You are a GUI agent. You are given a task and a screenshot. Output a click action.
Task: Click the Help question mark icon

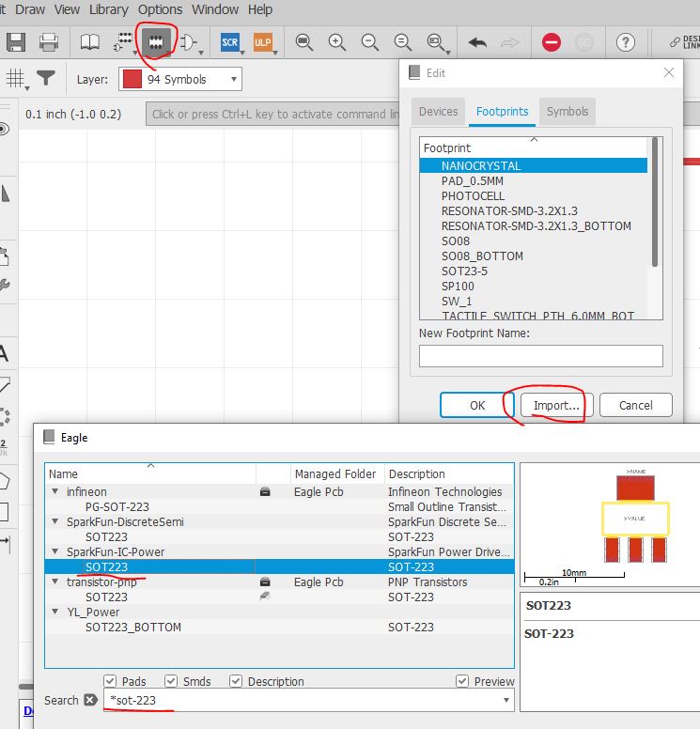[x=626, y=42]
